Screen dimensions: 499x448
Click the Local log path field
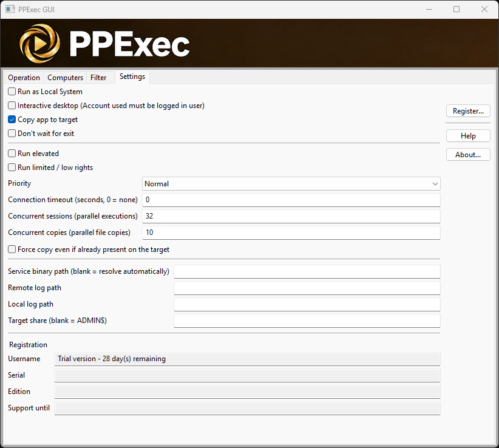pos(307,304)
